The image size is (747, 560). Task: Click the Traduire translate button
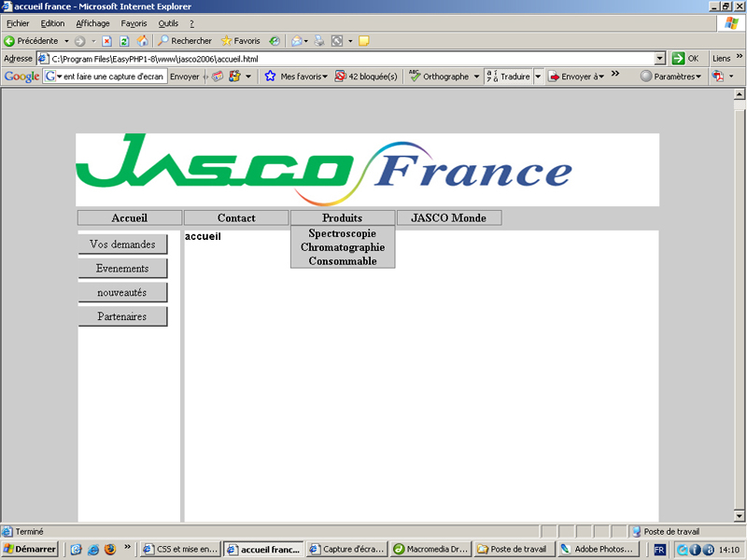click(508, 77)
